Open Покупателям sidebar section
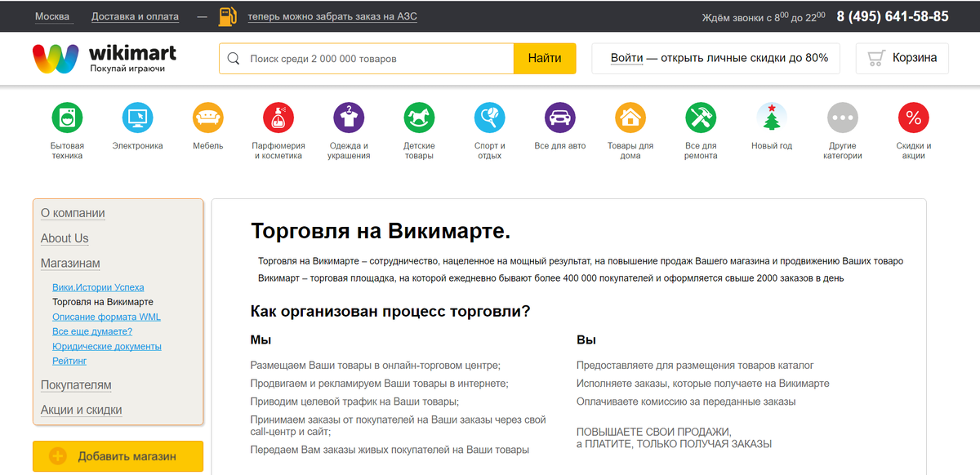Viewport: 980px width, 475px height. (x=76, y=385)
